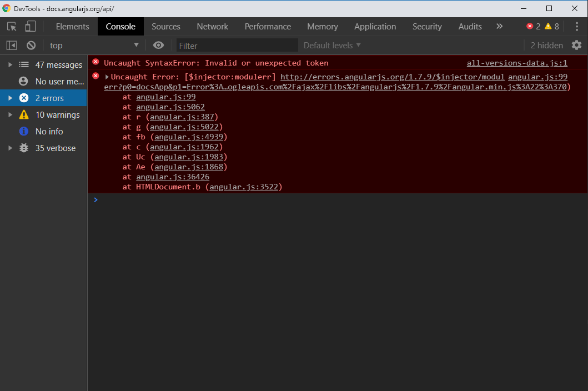Expand the 47 messages group
This screenshot has height=391, width=588.
10,64
